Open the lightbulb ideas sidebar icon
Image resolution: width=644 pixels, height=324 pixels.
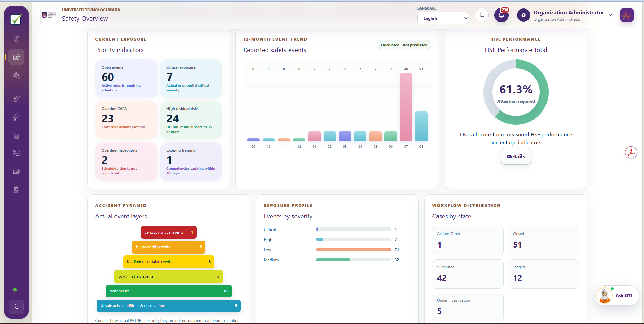(16, 39)
